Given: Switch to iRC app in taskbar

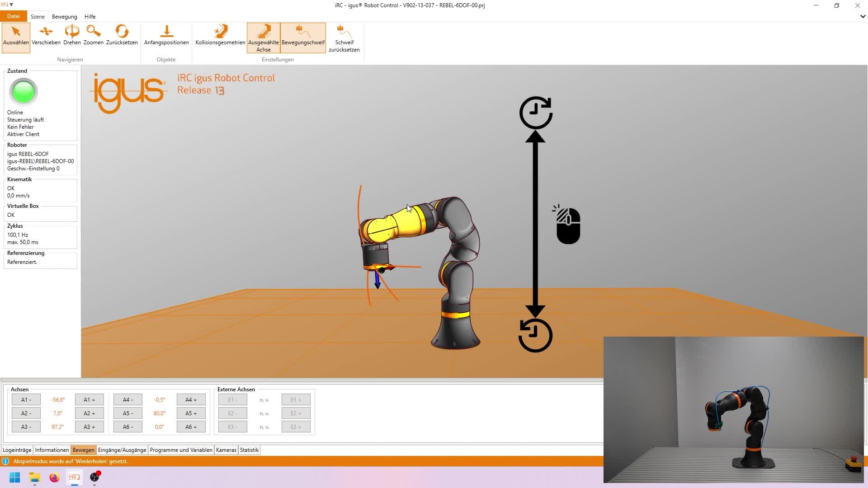Looking at the screenshot, I should point(75,477).
